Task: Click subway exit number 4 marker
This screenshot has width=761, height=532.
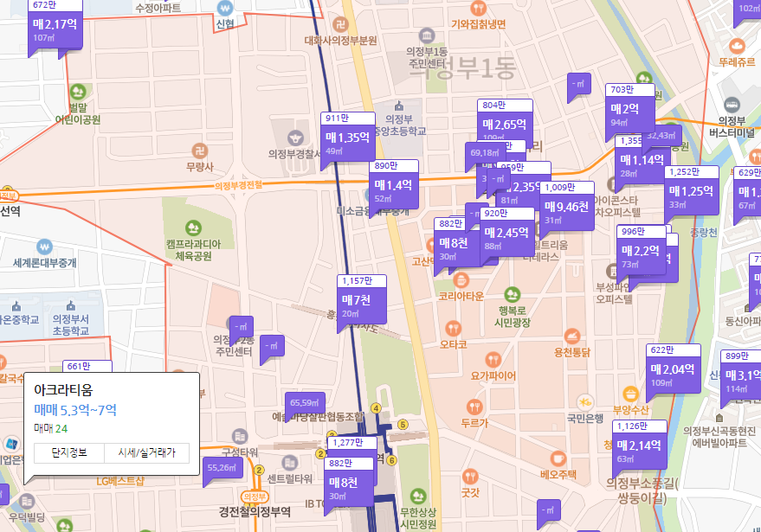Action: pos(376,408)
